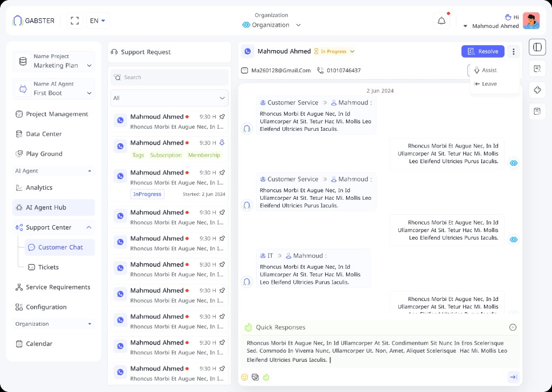This screenshot has height=392, width=552.
Task: Click the bottom right-sidebar checklist note icon
Action: point(537,112)
